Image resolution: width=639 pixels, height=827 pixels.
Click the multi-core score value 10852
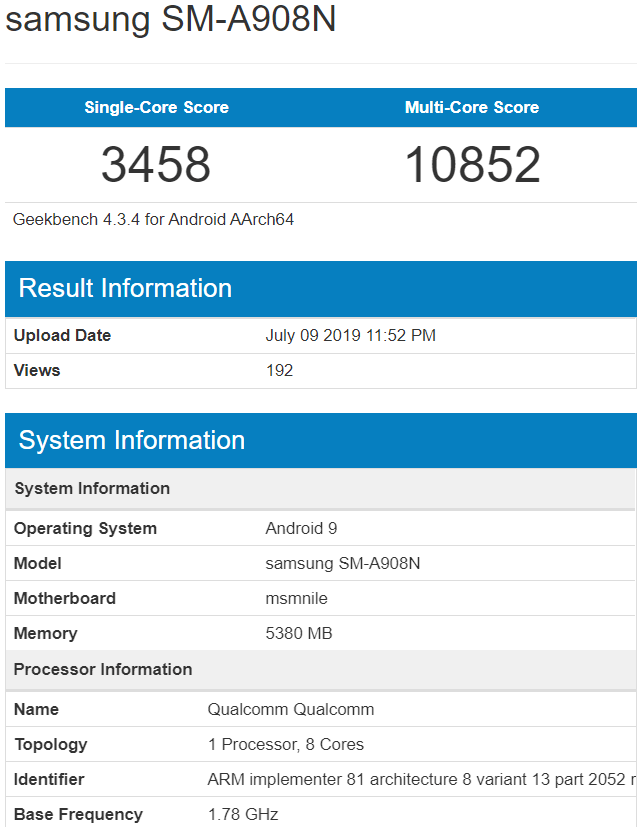pyautogui.click(x=472, y=165)
